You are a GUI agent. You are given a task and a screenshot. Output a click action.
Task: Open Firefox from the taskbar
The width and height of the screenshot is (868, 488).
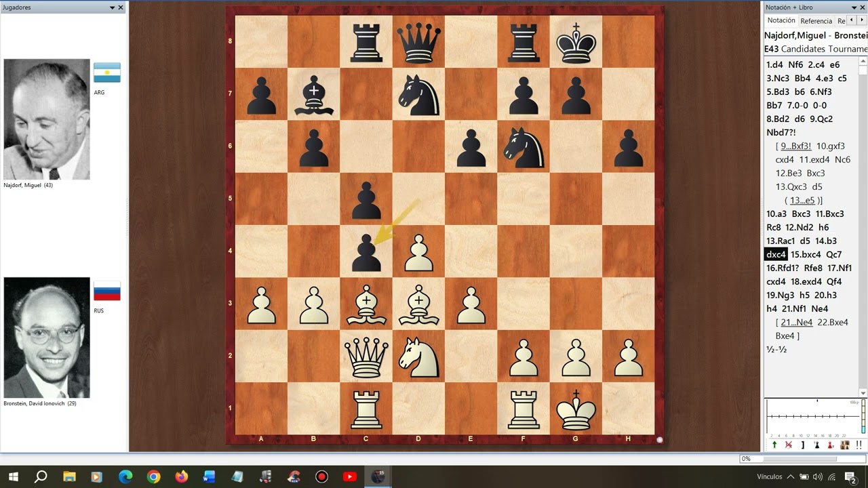pyautogui.click(x=181, y=476)
